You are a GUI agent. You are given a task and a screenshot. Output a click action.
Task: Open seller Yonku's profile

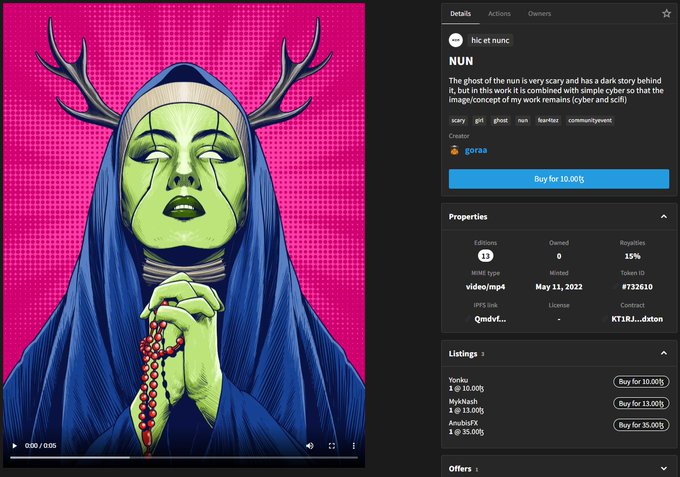pos(458,380)
